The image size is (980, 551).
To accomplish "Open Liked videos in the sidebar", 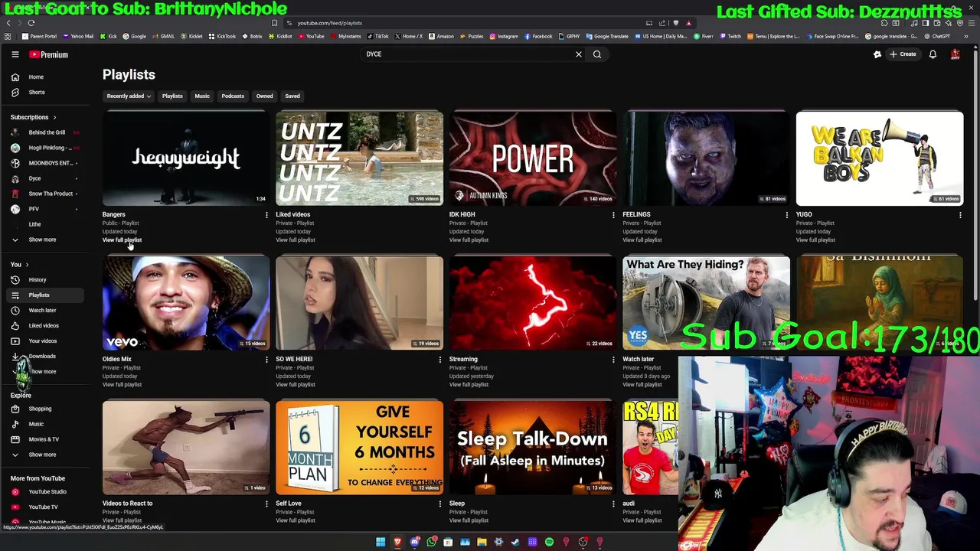I will [x=43, y=325].
